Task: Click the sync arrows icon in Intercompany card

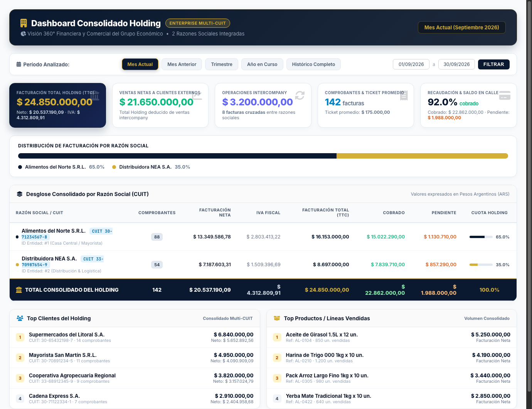Action: (300, 95)
